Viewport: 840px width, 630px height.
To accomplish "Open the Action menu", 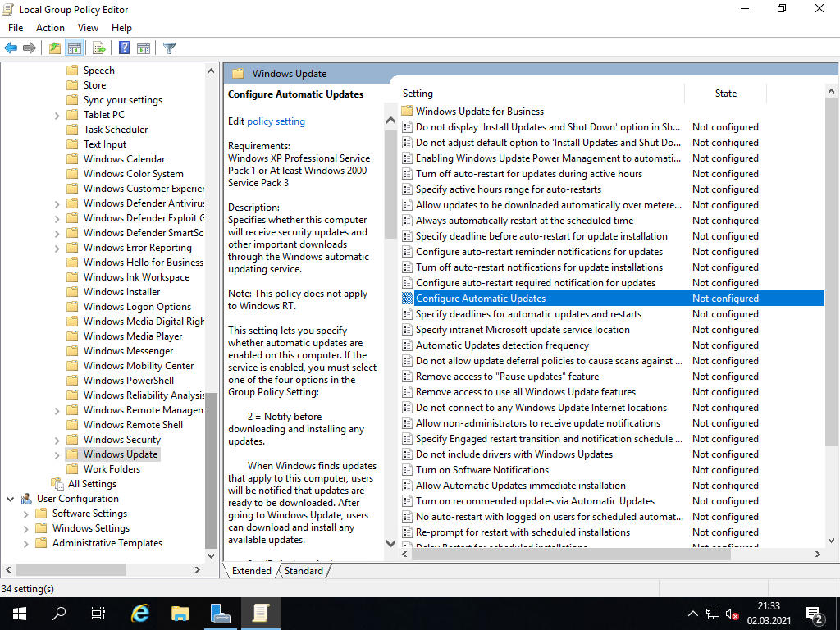I will (50, 28).
